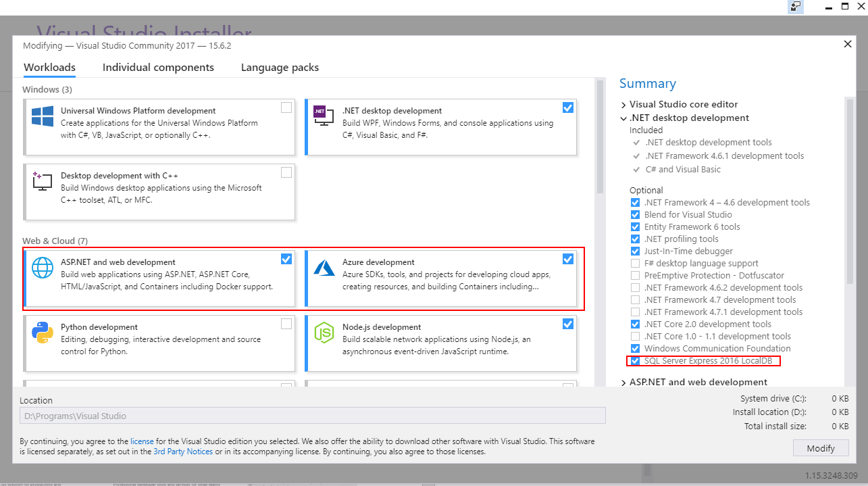
Task: Enable .NET Framework 4.6.2 development tools
Action: pos(635,288)
